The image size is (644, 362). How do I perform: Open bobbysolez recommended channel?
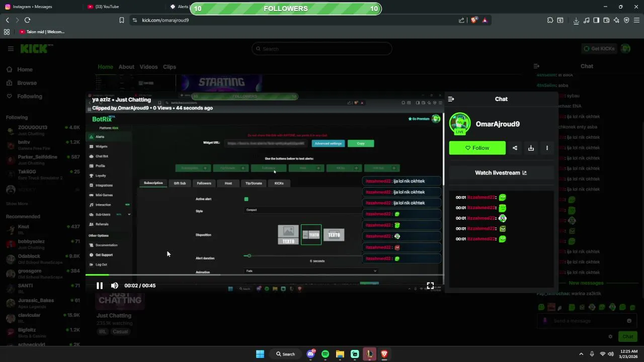point(43,244)
